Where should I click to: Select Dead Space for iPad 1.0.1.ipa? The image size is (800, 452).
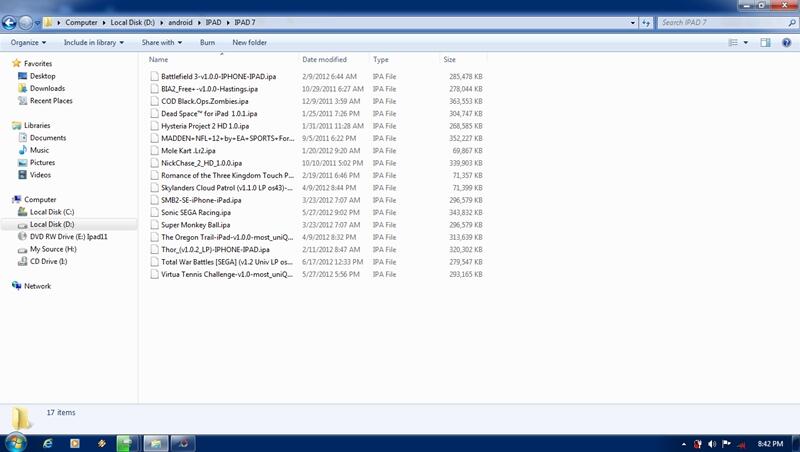[209, 114]
